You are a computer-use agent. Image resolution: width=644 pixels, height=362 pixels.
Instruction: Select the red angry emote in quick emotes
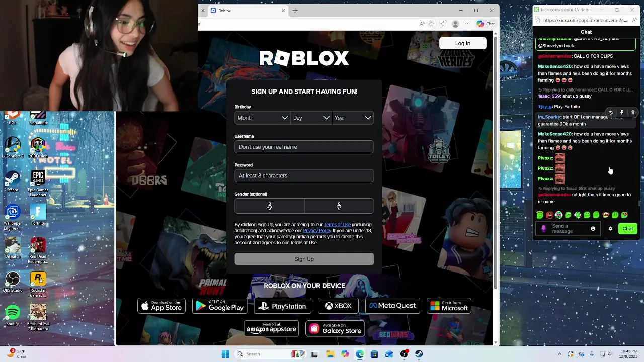pos(549,215)
